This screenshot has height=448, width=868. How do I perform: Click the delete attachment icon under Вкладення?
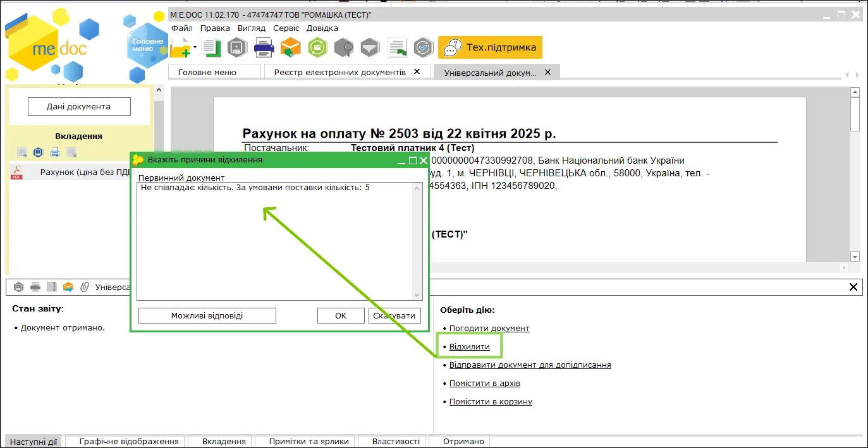click(x=72, y=152)
